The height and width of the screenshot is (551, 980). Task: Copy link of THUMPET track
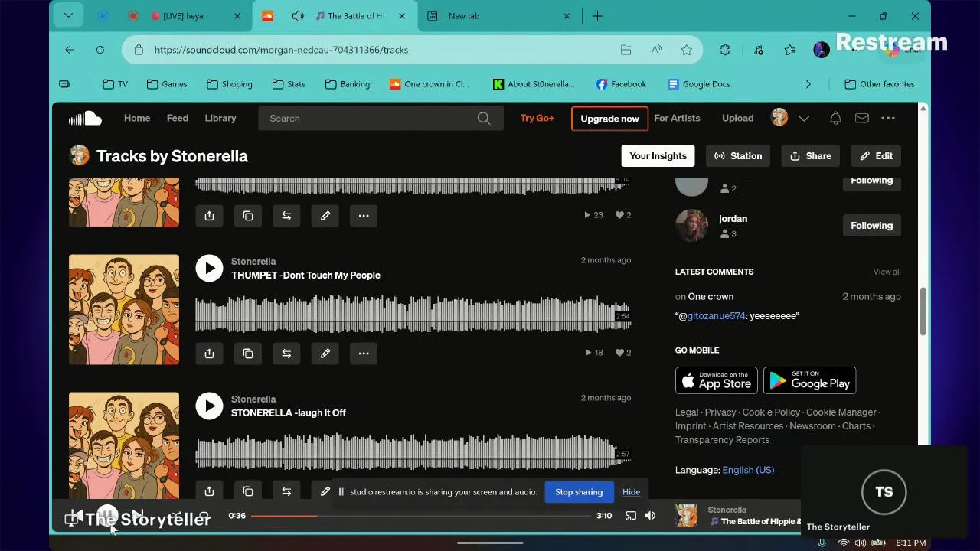(248, 354)
